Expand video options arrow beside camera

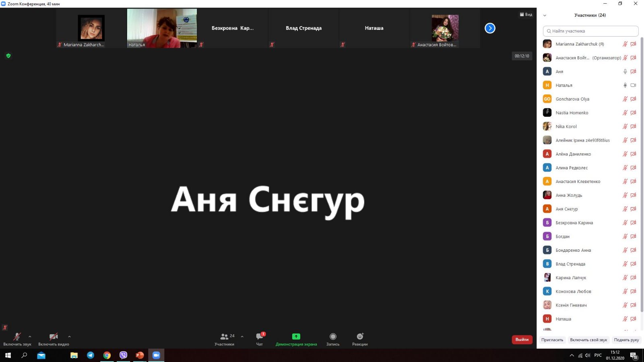coord(69,337)
